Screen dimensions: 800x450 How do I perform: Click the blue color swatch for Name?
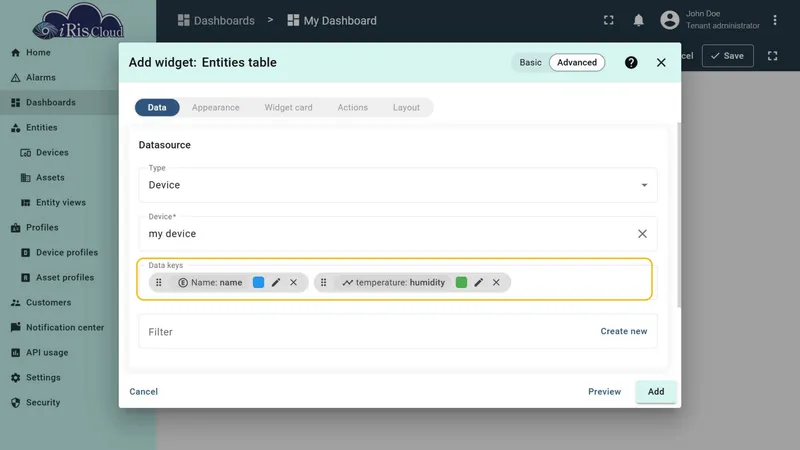coord(259,282)
